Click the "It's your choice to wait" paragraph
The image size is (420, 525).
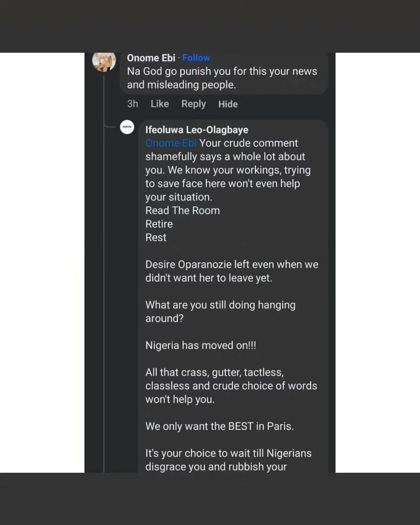tap(228, 460)
